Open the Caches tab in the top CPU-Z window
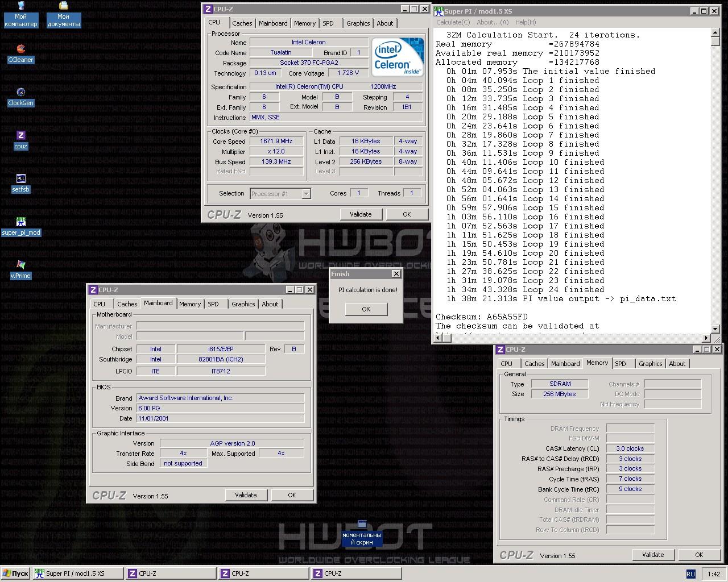 (242, 23)
